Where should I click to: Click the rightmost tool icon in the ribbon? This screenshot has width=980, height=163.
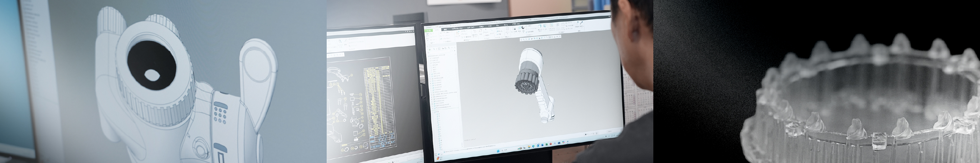tap(582, 23)
